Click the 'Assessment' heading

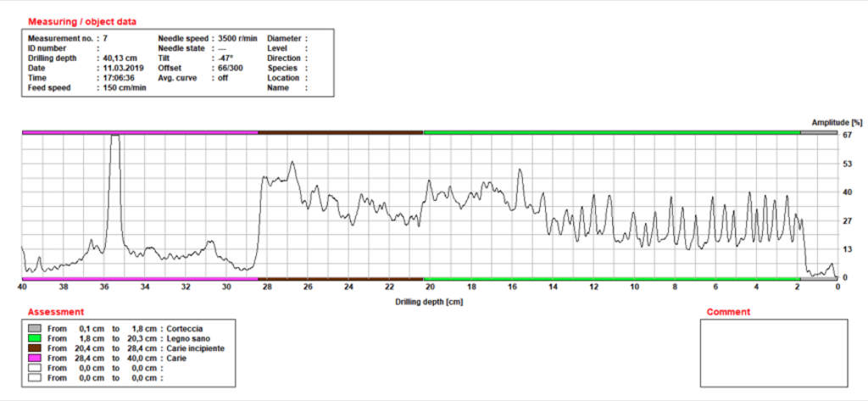pyautogui.click(x=56, y=312)
